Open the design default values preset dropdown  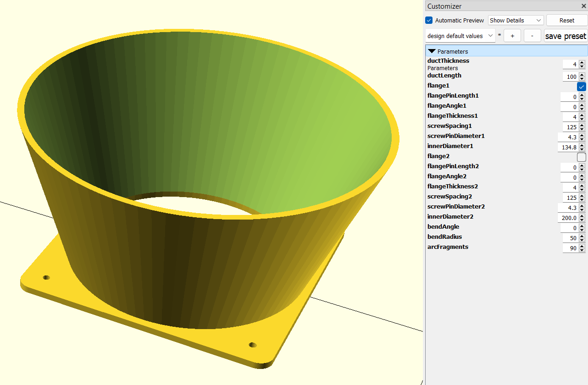[460, 36]
